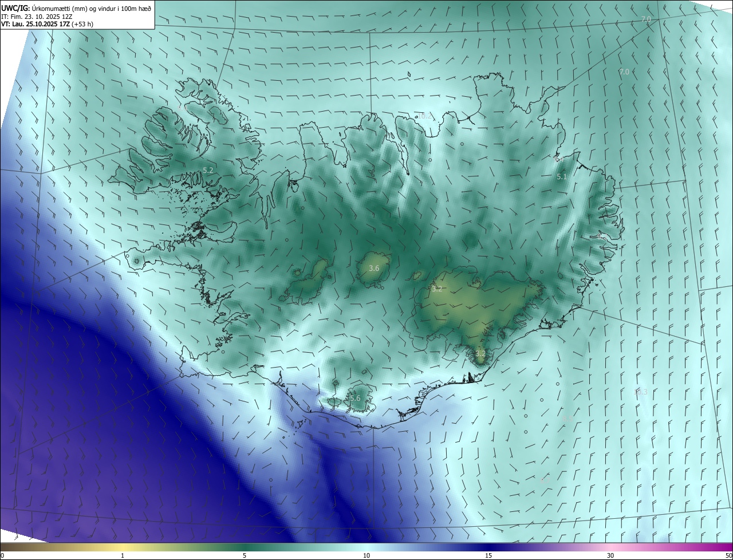Click the 5 tick label on the color scale
This screenshot has width=733, height=560.
245,555
